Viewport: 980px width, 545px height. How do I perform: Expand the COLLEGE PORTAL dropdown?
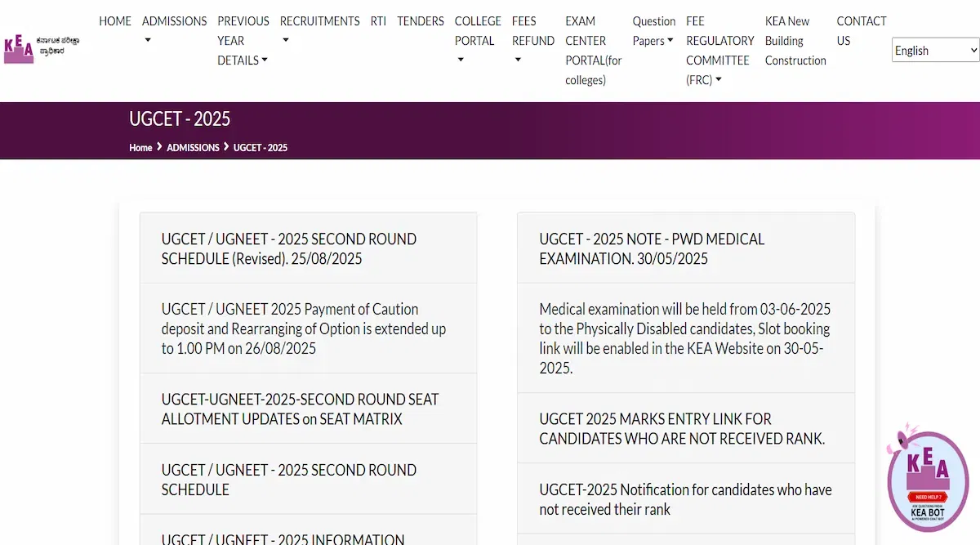click(478, 40)
